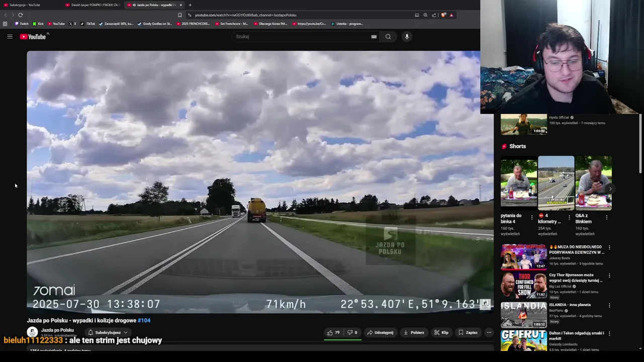Viewport: 644px width, 362px height.
Task: Open Jazda po Polsku channel name link
Action: tap(57, 330)
